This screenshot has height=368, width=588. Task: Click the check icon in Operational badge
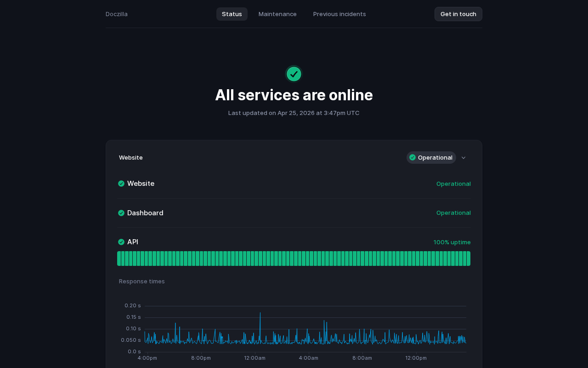413,157
